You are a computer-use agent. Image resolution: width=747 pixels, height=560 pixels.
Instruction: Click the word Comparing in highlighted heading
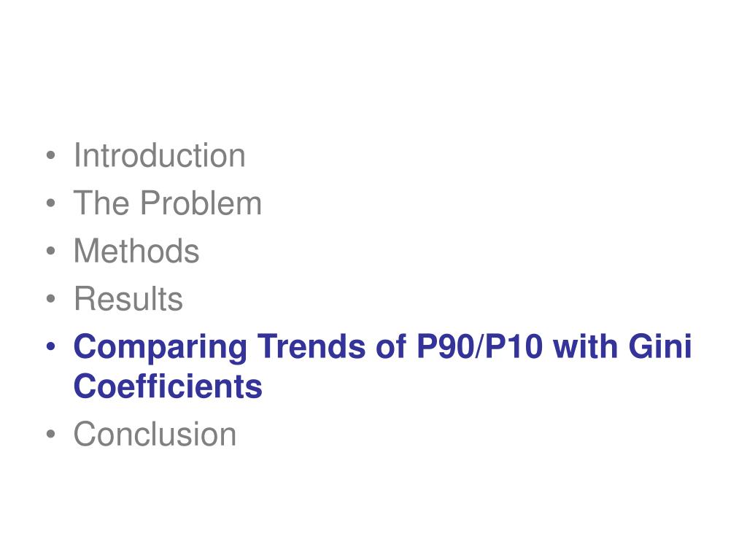click(x=160, y=348)
